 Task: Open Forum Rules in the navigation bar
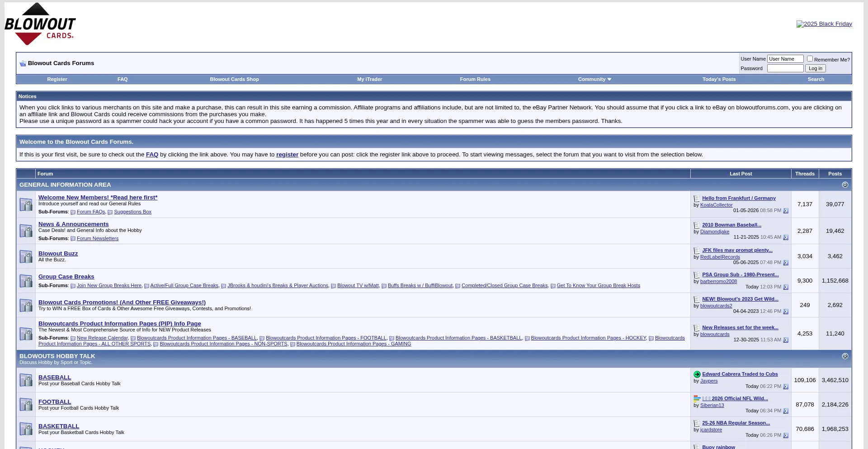[475, 79]
